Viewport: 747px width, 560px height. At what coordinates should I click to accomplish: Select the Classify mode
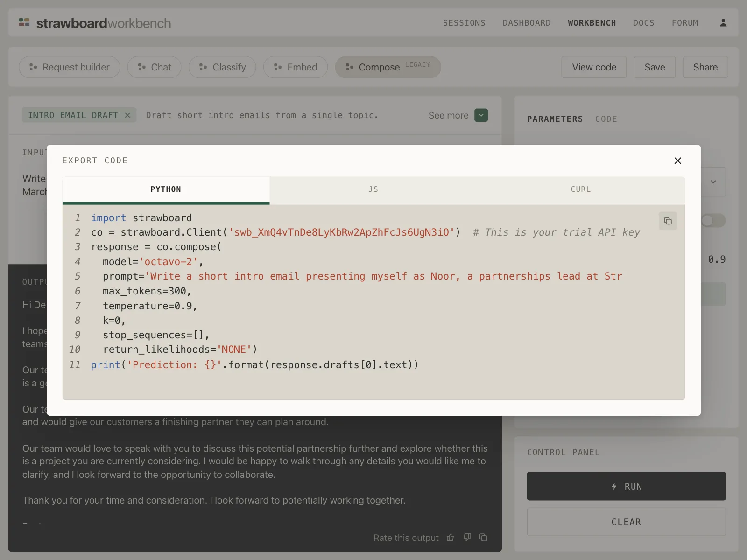point(223,67)
